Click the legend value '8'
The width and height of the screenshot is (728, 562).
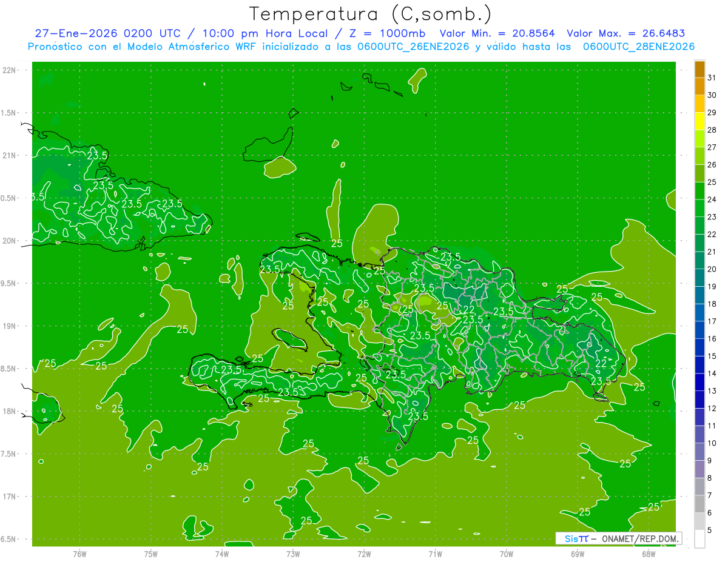pos(710,478)
